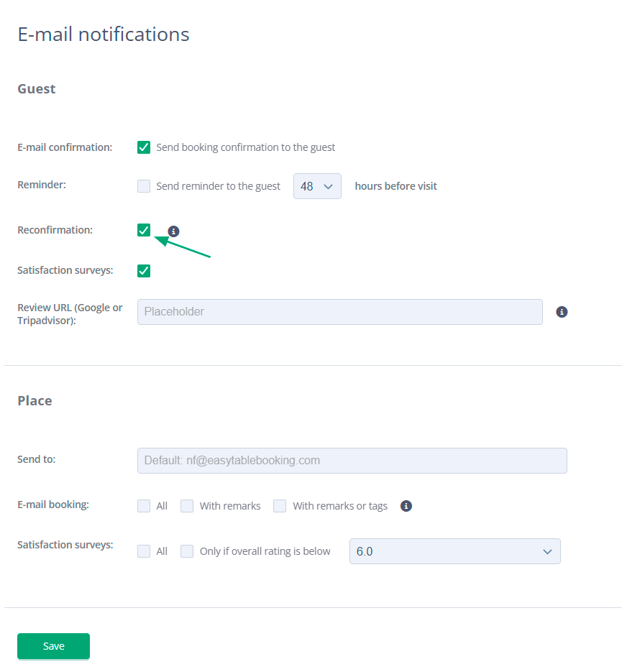Open the Reconfirmation info tooltip icon
This screenshot has width=622, height=672.
173,231
